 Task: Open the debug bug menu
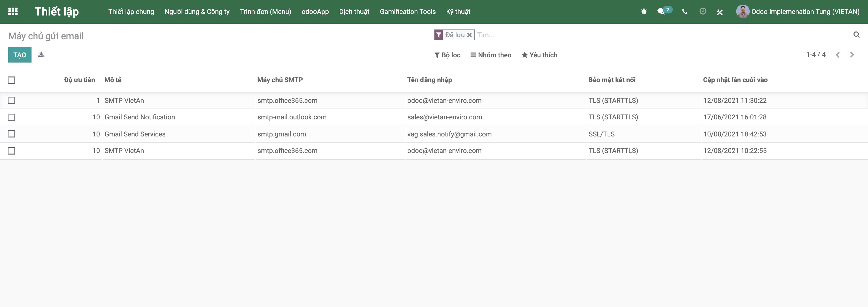[x=643, y=11]
